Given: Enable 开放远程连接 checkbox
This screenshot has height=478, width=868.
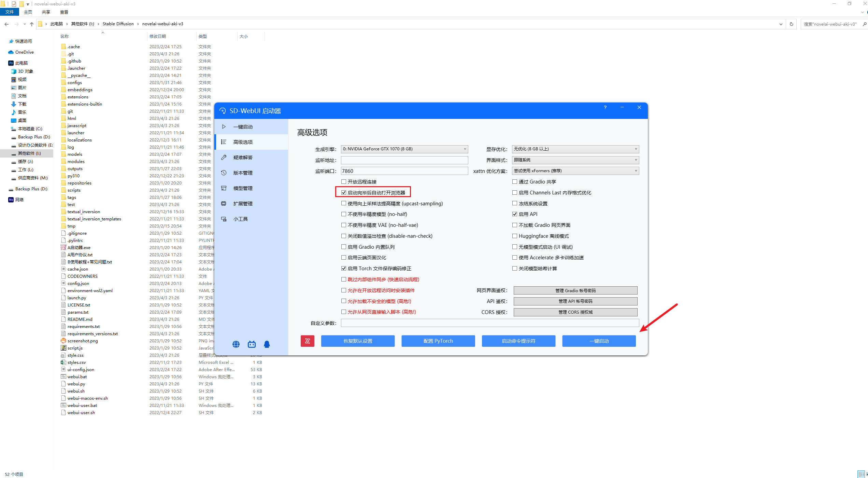Looking at the screenshot, I should click(344, 182).
